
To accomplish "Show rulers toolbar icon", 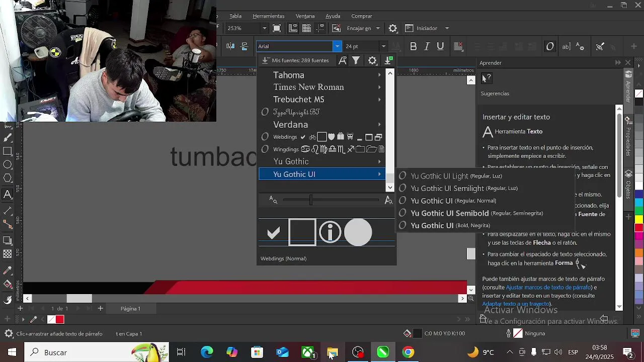I will (x=293, y=28).
